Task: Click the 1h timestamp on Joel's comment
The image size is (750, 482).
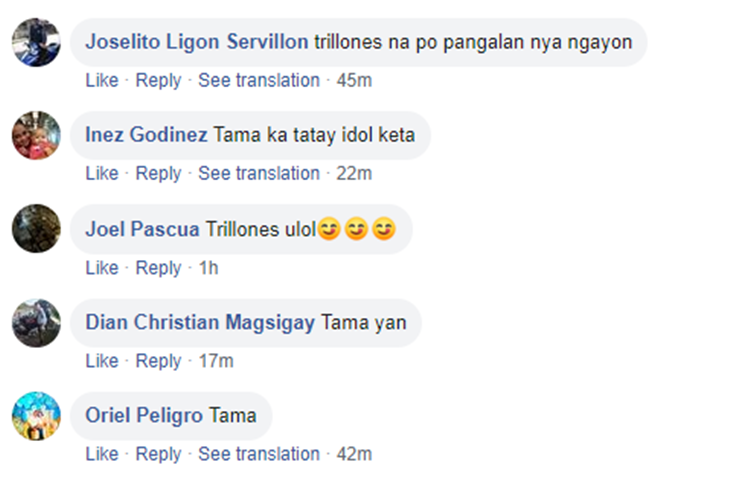Action: (x=208, y=268)
